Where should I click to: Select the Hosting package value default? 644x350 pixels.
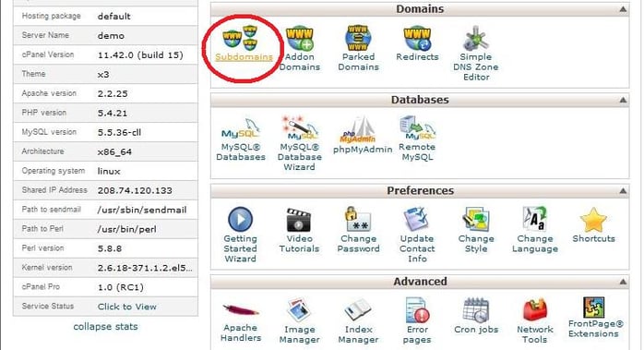click(113, 17)
